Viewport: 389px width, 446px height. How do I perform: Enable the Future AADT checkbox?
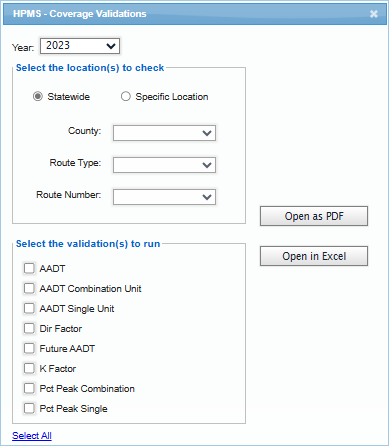coord(29,348)
